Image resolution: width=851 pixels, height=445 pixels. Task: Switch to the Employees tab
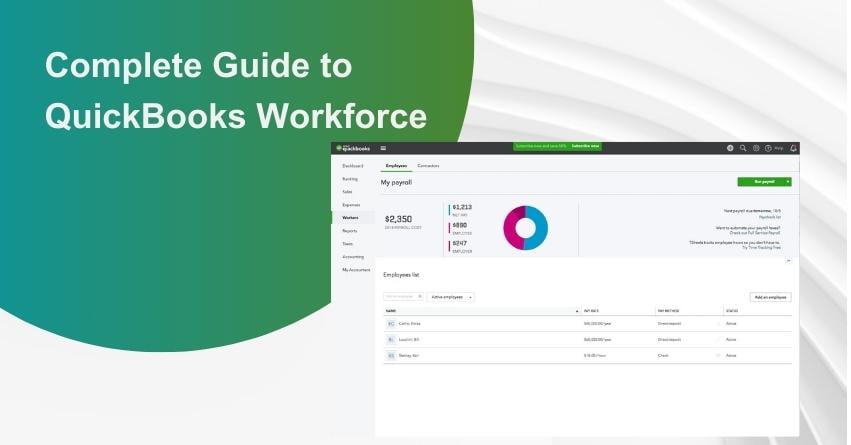(x=396, y=166)
